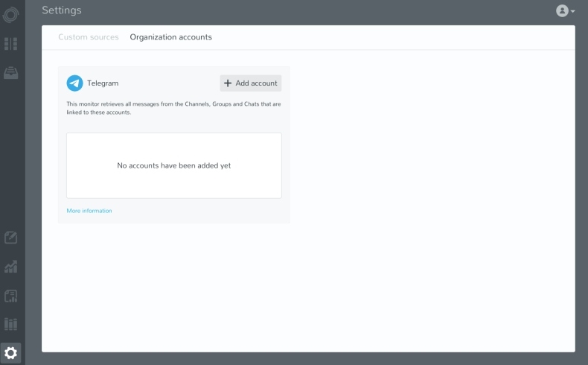Open the More information link
Image resolution: width=588 pixels, height=365 pixels.
coord(89,211)
